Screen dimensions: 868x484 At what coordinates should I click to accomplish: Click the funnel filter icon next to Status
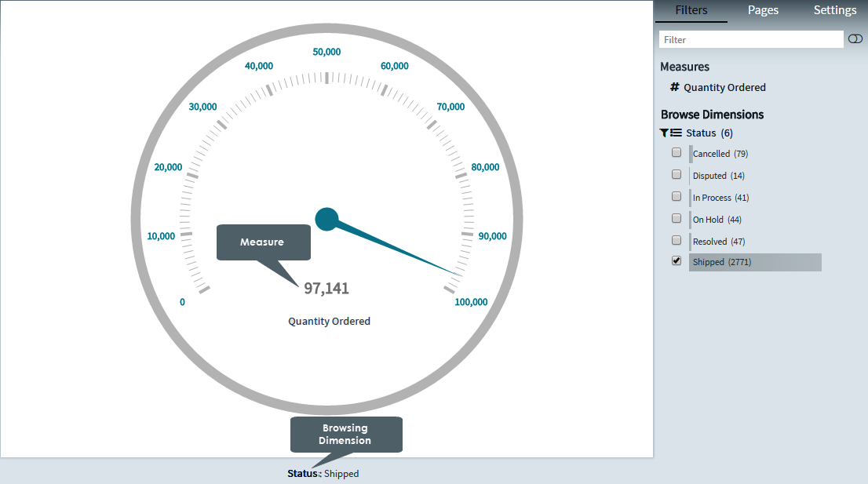[664, 133]
